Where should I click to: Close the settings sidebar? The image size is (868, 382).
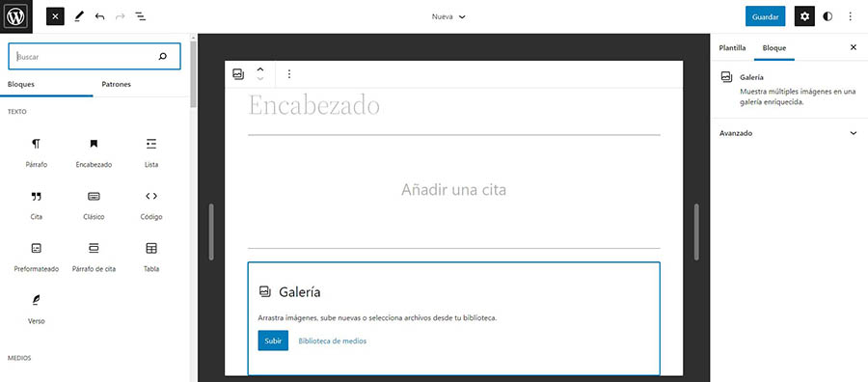854,47
